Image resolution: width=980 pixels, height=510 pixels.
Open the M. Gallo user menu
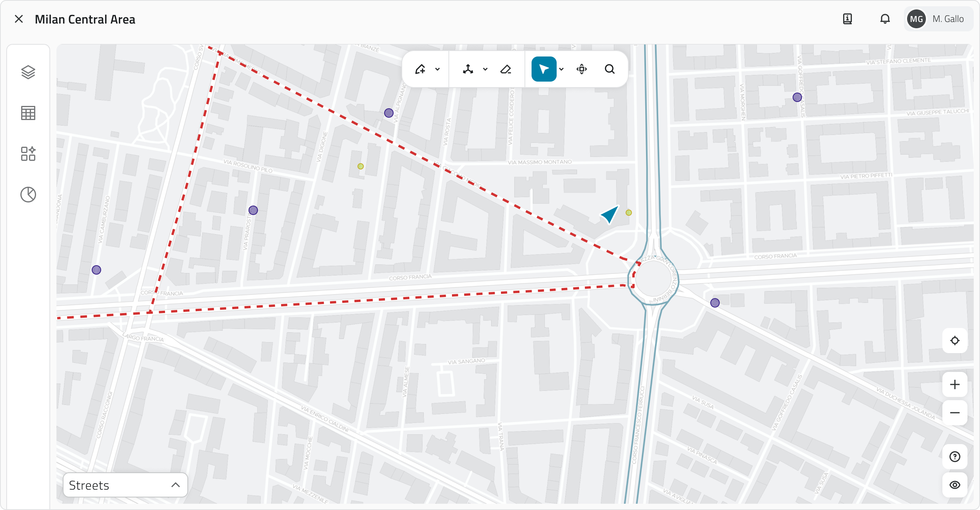(937, 18)
